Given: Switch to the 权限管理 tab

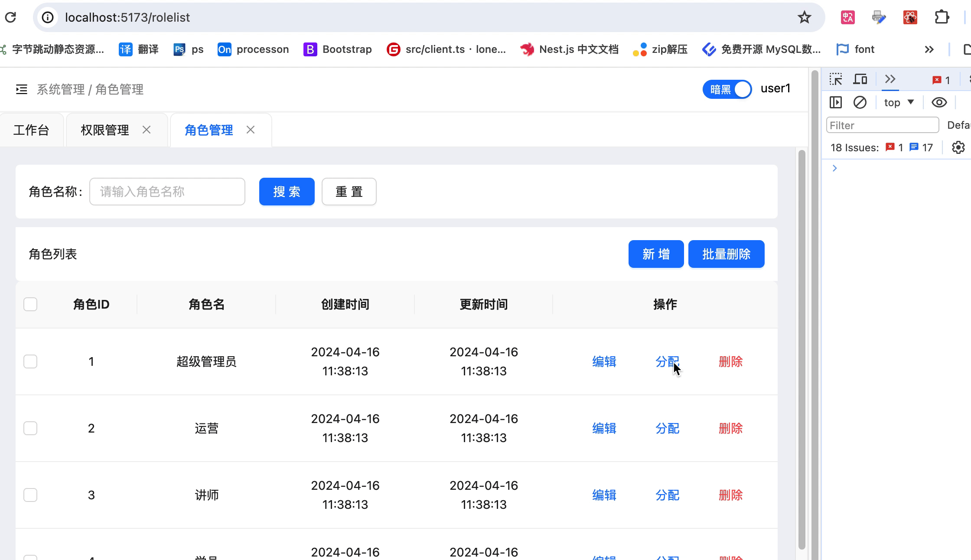Looking at the screenshot, I should tap(105, 130).
